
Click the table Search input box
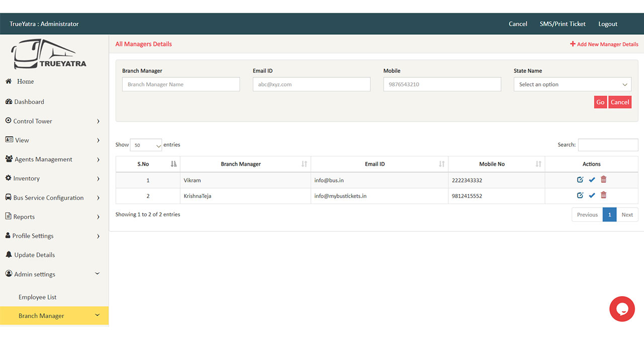pyautogui.click(x=608, y=145)
